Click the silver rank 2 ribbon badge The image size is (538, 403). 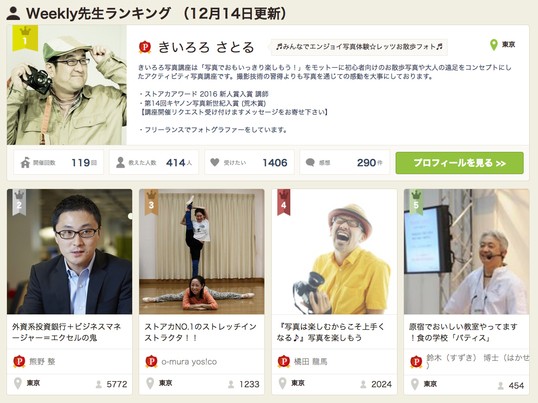[19, 202]
